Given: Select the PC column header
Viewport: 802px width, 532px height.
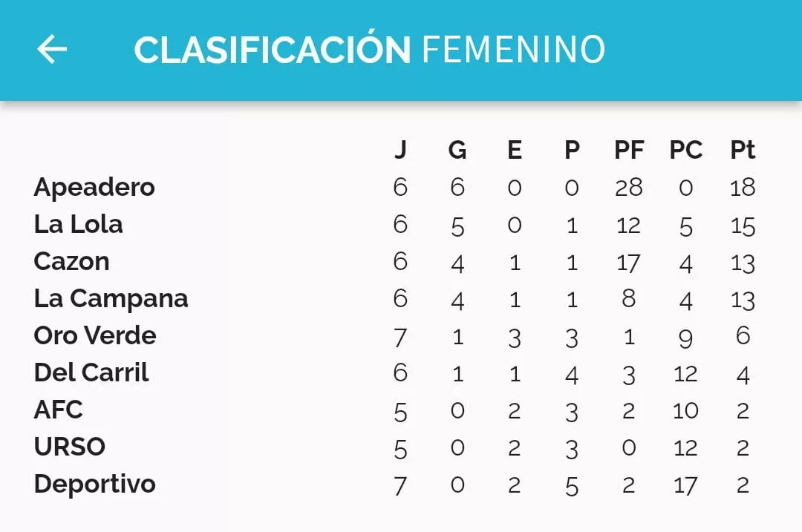Looking at the screenshot, I should pyautogui.click(x=685, y=150).
